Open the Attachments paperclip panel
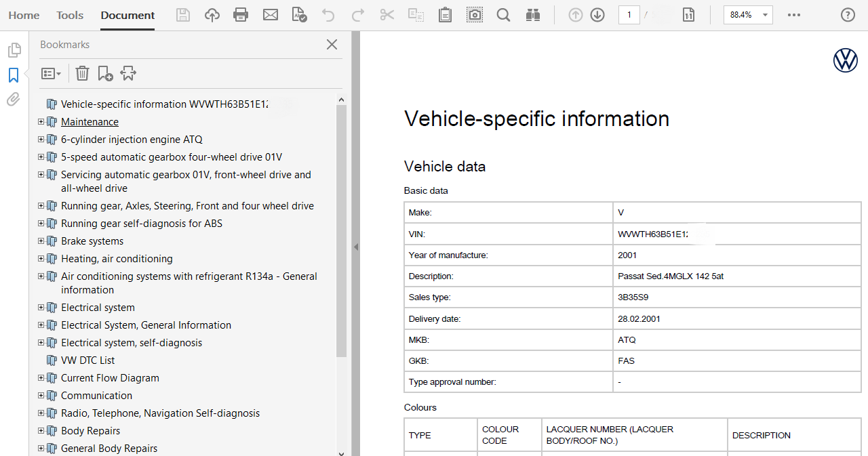 pyautogui.click(x=14, y=100)
